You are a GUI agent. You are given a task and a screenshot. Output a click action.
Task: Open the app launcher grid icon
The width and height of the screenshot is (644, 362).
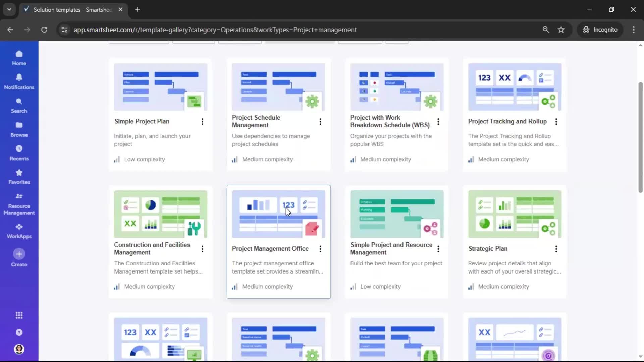click(x=19, y=315)
